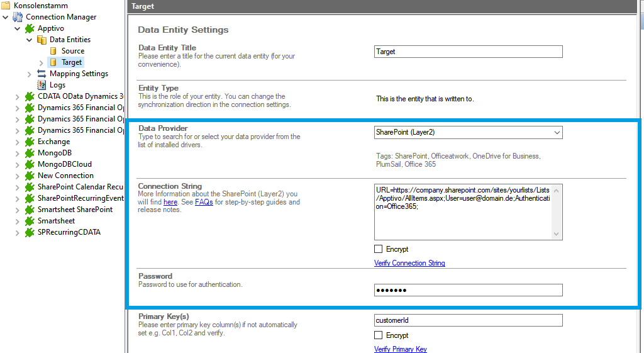
Task: Expand the Target tree node
Action: pos(42,62)
